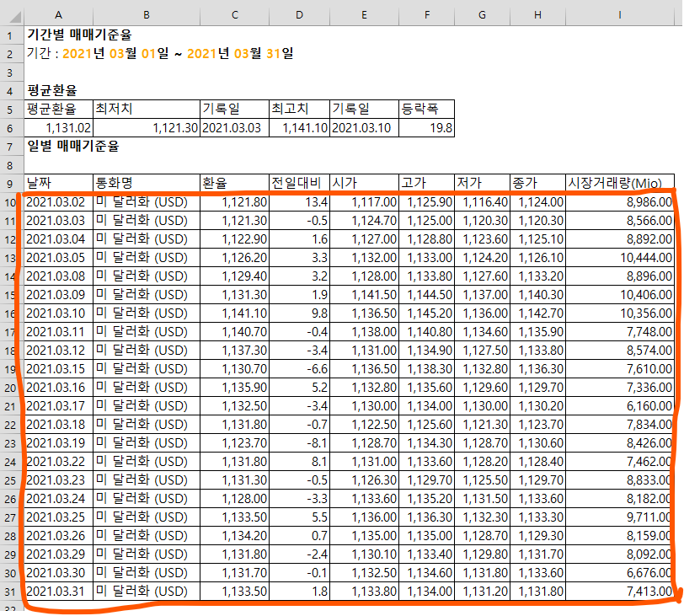Viewport: 684px width, 616px height.
Task: Click the exchange rate 1,134.20
Action: click(x=235, y=536)
